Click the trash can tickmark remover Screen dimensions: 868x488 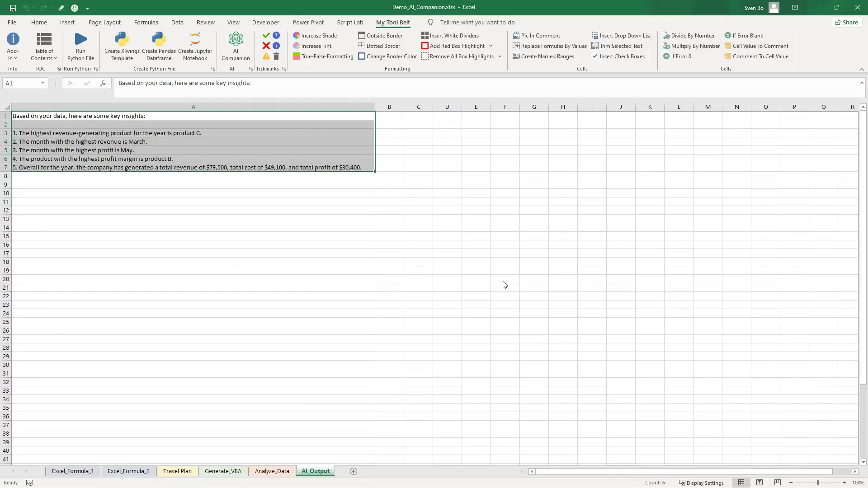pyautogui.click(x=276, y=56)
